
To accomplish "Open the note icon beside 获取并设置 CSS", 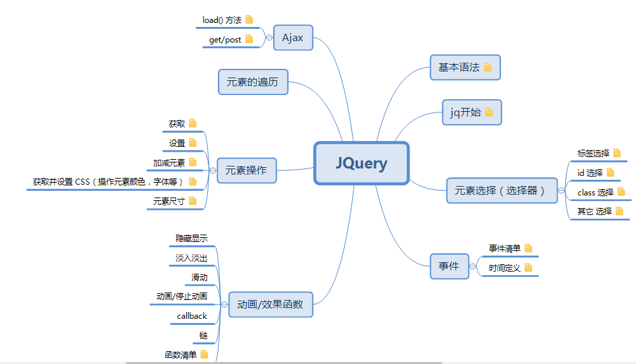I will click(x=193, y=181).
